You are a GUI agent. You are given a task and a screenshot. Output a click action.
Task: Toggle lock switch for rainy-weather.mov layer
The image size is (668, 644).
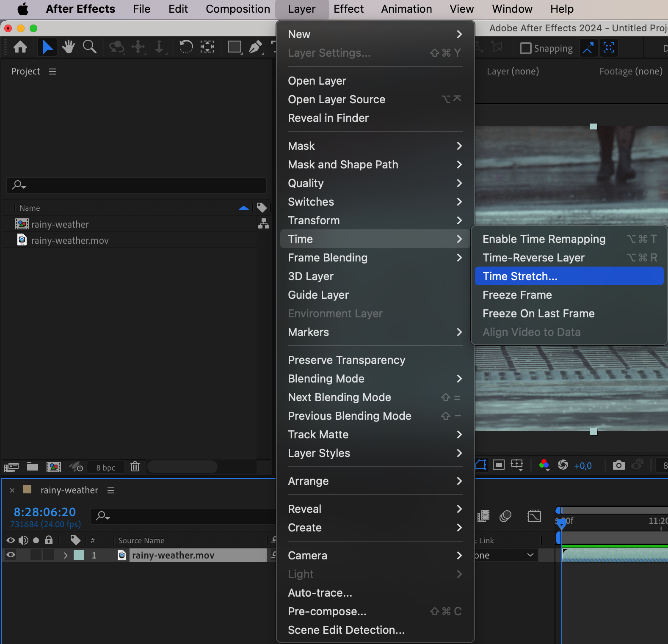pos(49,555)
